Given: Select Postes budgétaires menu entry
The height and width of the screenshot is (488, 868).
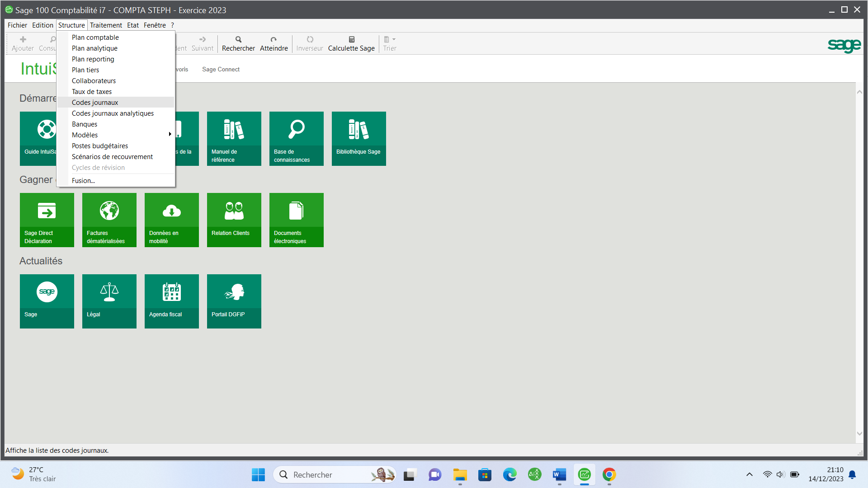Looking at the screenshot, I should click(116, 146).
